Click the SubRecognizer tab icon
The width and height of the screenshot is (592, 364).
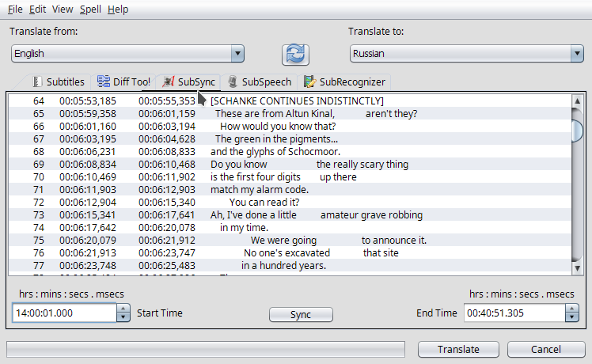[309, 82]
